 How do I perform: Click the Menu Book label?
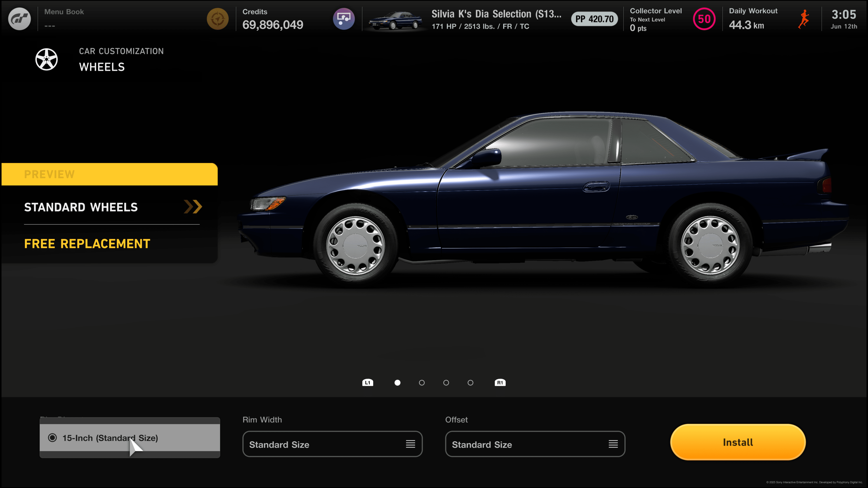click(64, 12)
